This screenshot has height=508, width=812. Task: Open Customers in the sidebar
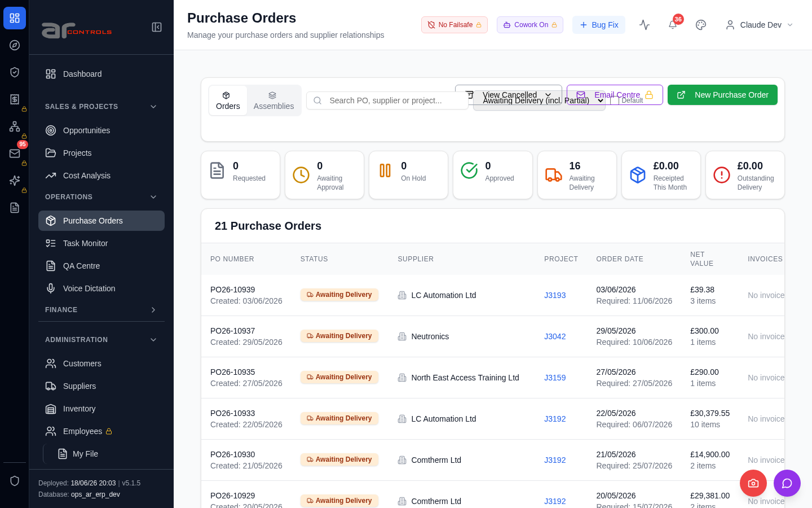[101, 364]
